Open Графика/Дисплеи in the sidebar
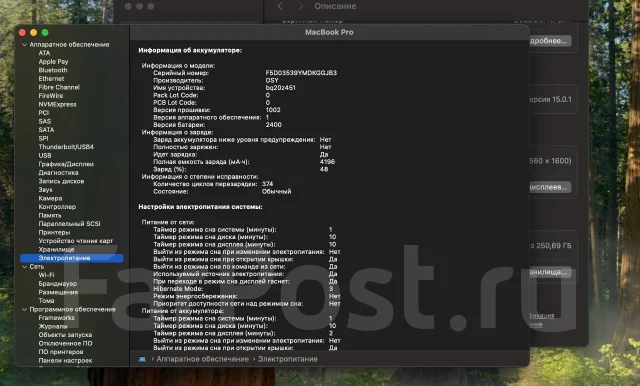Viewport: 640px width, 386px height. [66, 164]
